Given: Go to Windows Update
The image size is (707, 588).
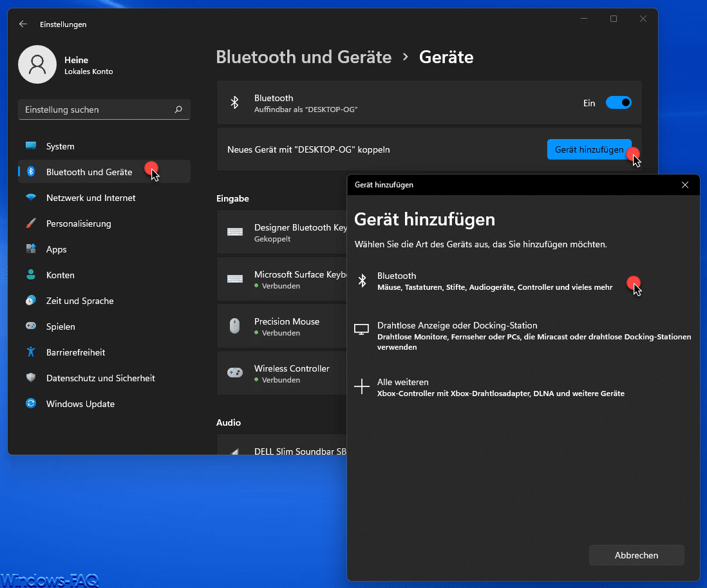Looking at the screenshot, I should 104,404.
